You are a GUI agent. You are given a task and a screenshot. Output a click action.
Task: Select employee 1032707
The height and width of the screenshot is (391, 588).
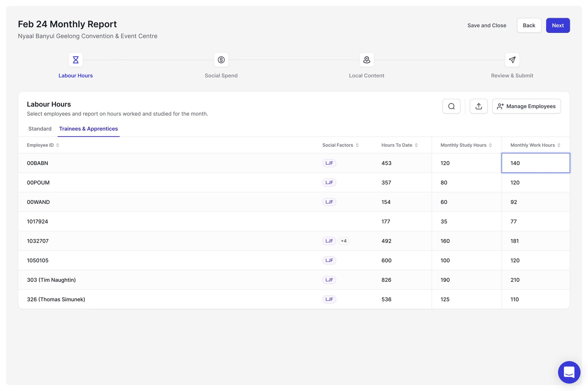point(38,241)
